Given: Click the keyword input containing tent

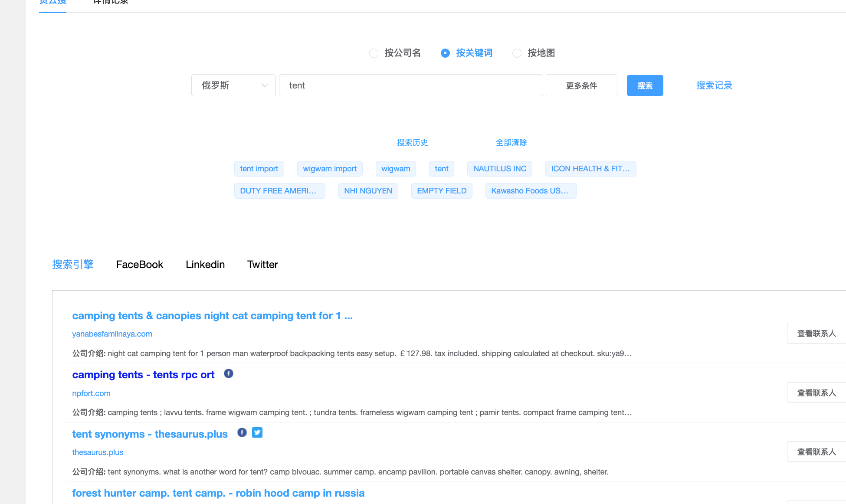Looking at the screenshot, I should pos(411,85).
